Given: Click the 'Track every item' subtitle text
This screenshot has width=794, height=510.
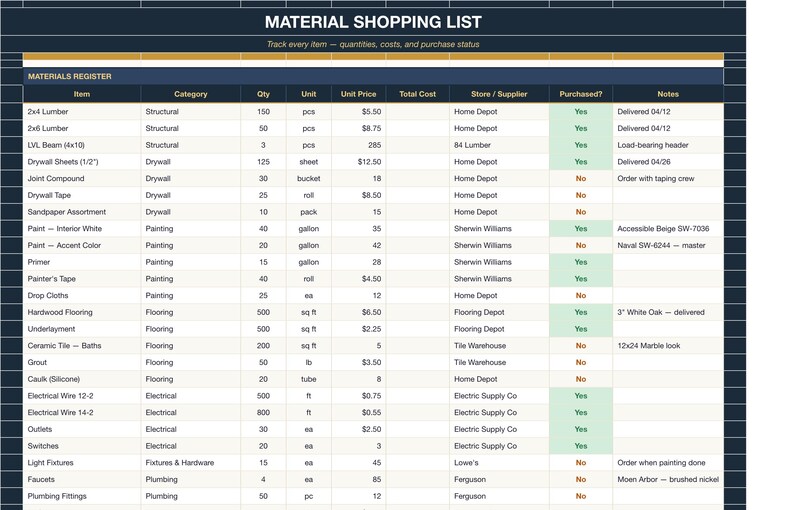Looking at the screenshot, I should [373, 44].
